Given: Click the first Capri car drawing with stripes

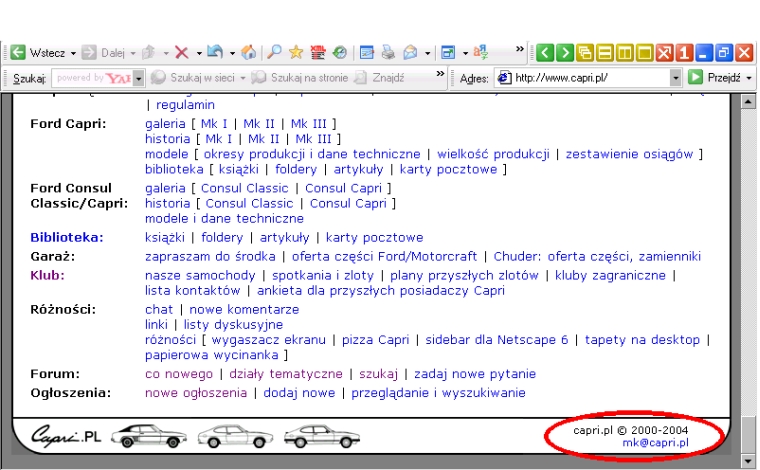Looking at the screenshot, I should click(149, 436).
